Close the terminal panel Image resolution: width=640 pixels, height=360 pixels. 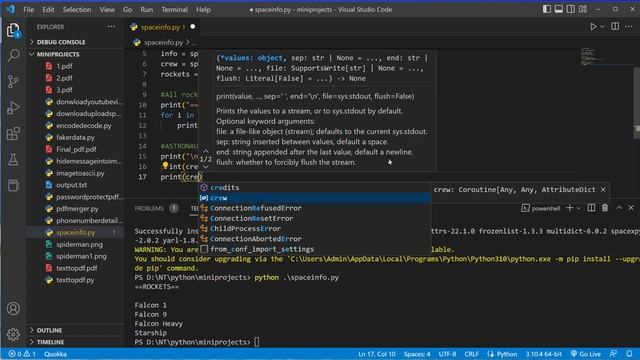[631, 208]
